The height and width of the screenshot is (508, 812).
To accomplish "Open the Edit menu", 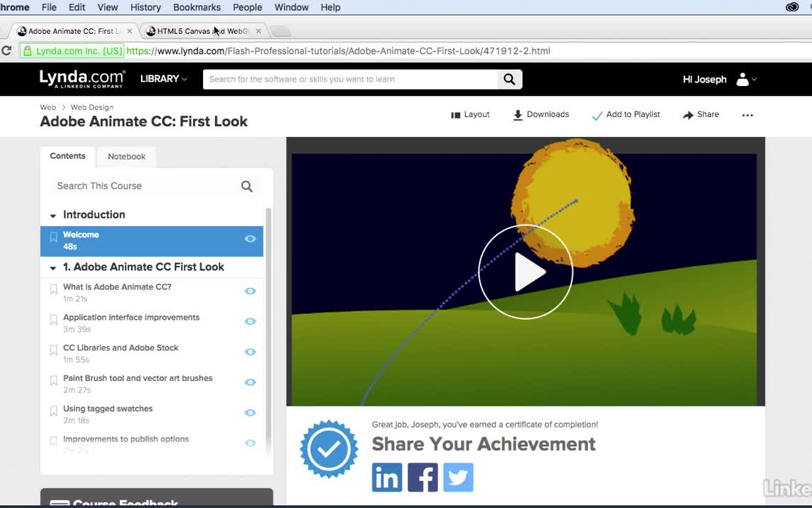I will (x=77, y=7).
